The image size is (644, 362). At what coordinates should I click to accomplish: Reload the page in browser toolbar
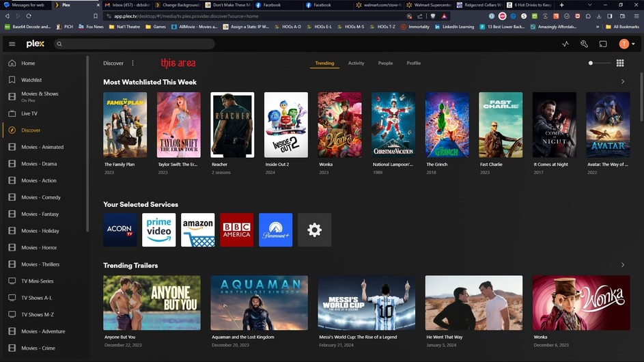click(28, 16)
